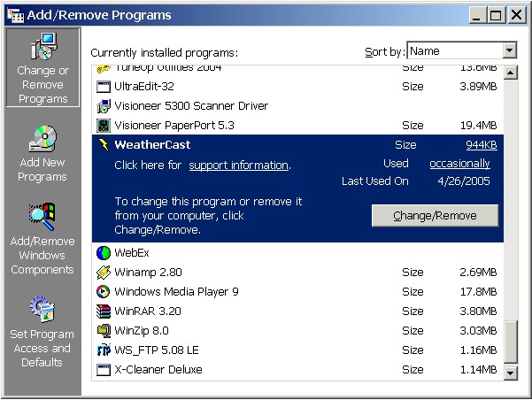
Task: Select Visioneer PaperPort 5.3 entry
Action: point(297,126)
